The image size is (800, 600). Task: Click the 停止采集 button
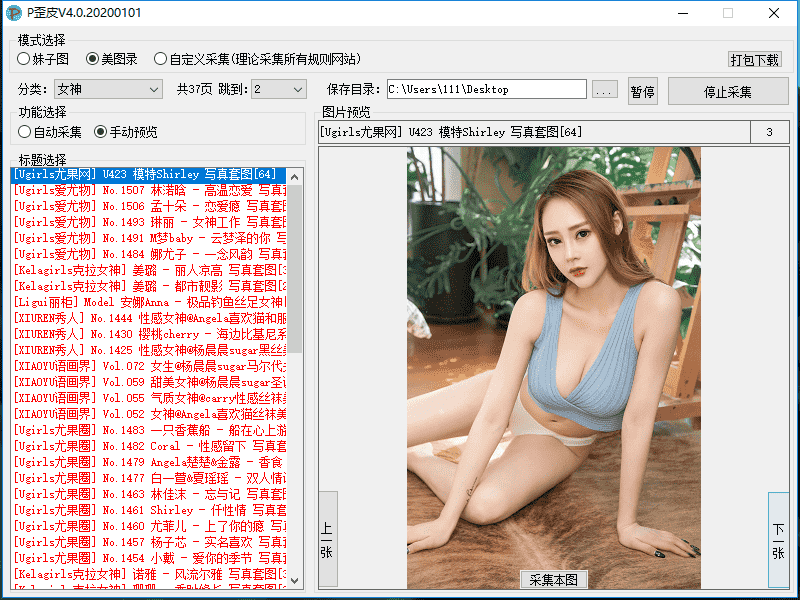[728, 92]
